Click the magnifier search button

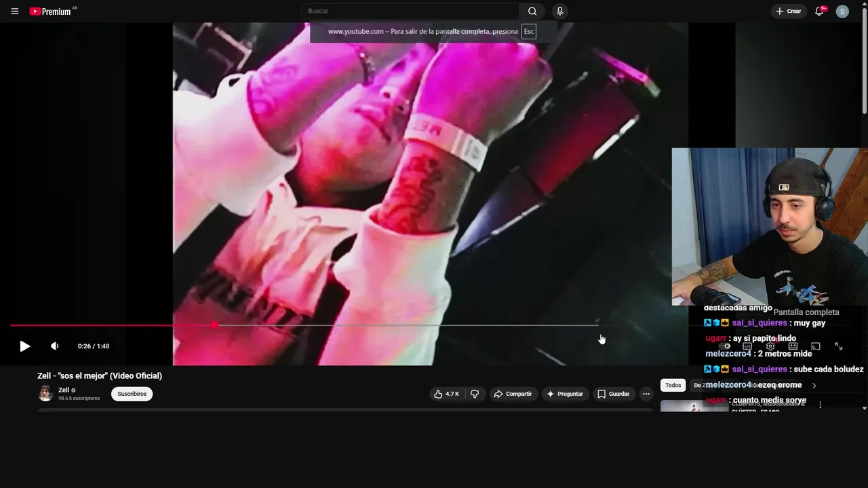532,11
